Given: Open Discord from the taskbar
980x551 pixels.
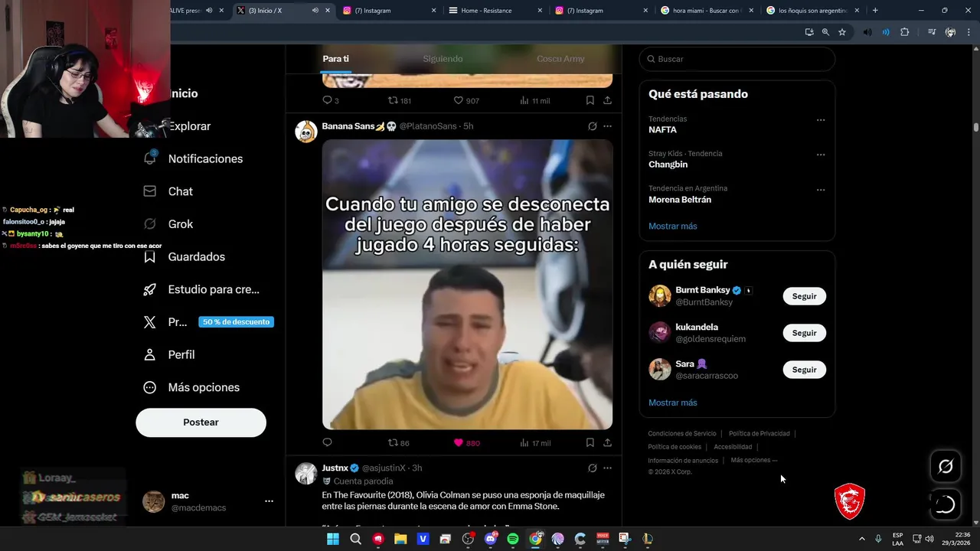Looking at the screenshot, I should 491,539.
